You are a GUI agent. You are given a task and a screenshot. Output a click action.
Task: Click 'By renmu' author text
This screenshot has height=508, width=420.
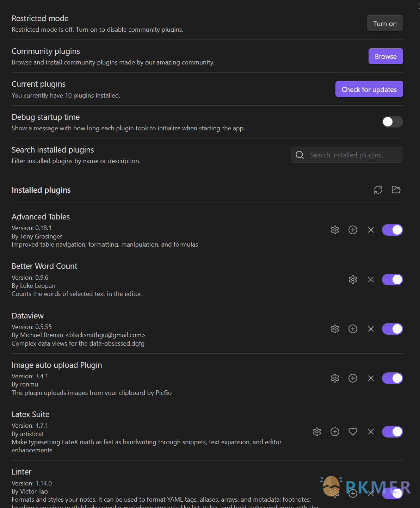point(25,384)
